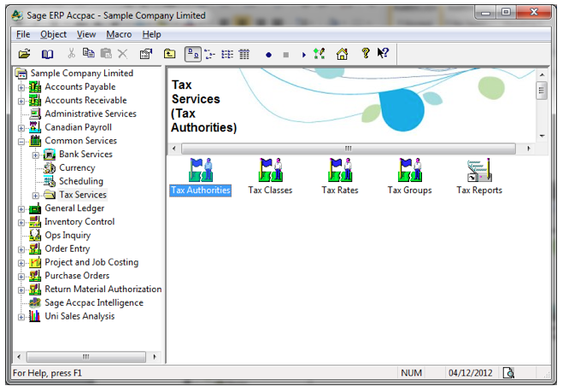This screenshot has height=392, width=563.
Task: Click the Up One Level folder icon
Action: click(169, 54)
